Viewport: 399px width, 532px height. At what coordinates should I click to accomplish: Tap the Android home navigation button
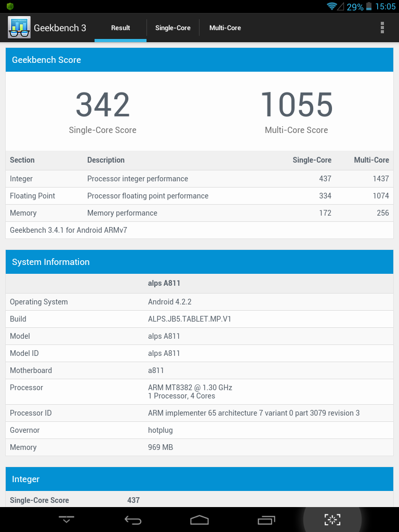point(199,520)
